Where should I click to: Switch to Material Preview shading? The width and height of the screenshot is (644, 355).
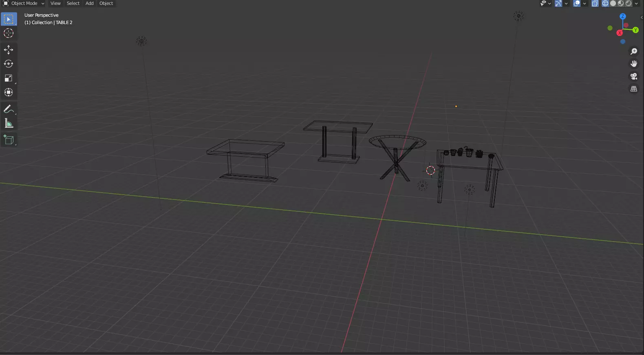click(621, 3)
